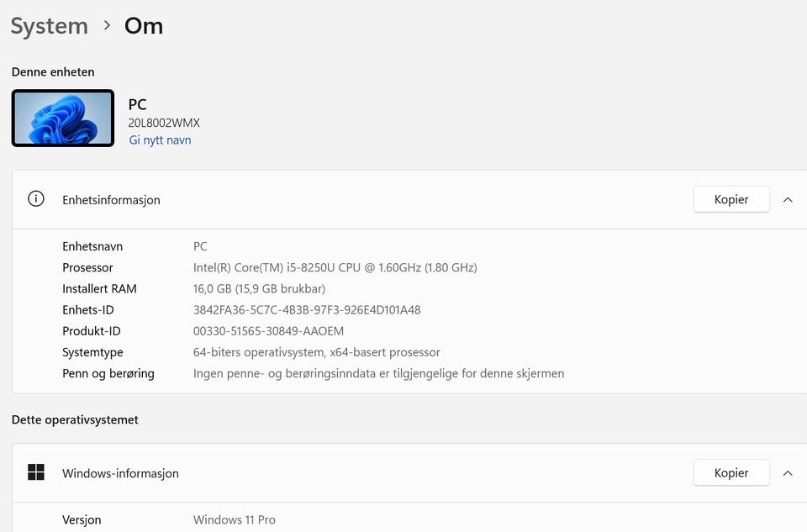Click the Prosessor value Intel Core i5-8250U
This screenshot has height=532, width=807.
[x=335, y=268]
